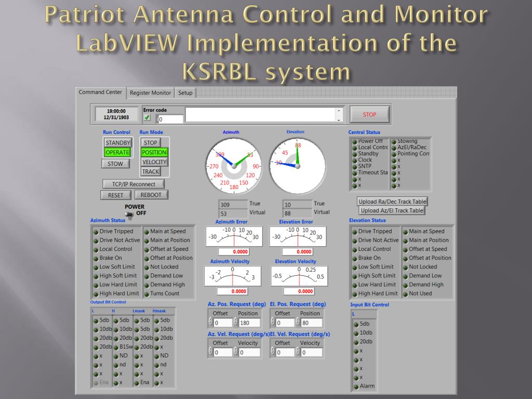The width and height of the screenshot is (532, 399).
Task: Open the Setup tab
Action: [185, 92]
